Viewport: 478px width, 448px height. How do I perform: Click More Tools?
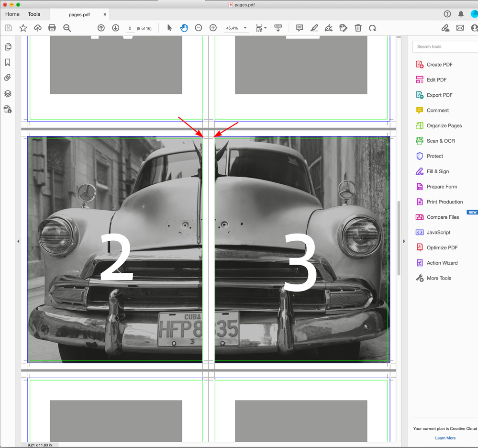tap(434, 278)
